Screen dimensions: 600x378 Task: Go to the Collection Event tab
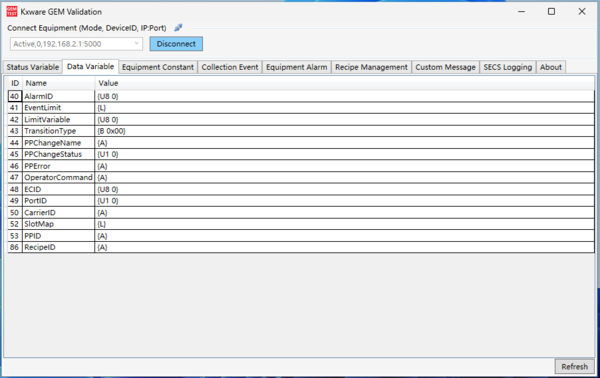(x=230, y=67)
